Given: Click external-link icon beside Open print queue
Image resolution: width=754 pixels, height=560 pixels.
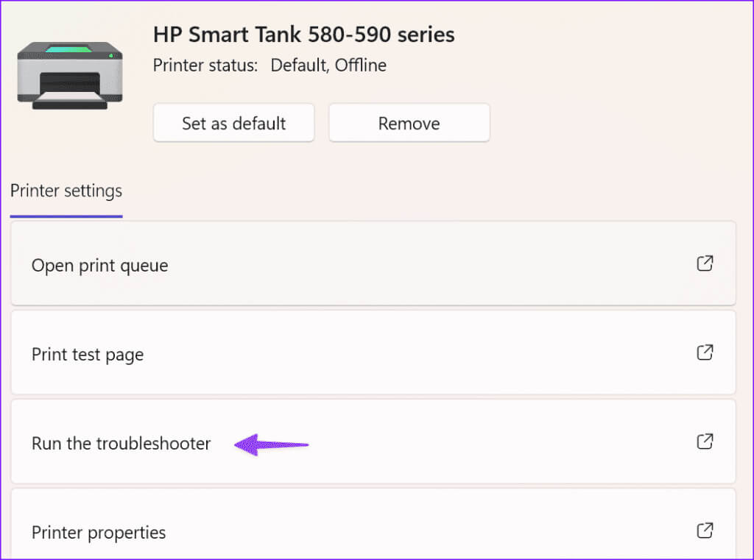Looking at the screenshot, I should pyautogui.click(x=705, y=263).
